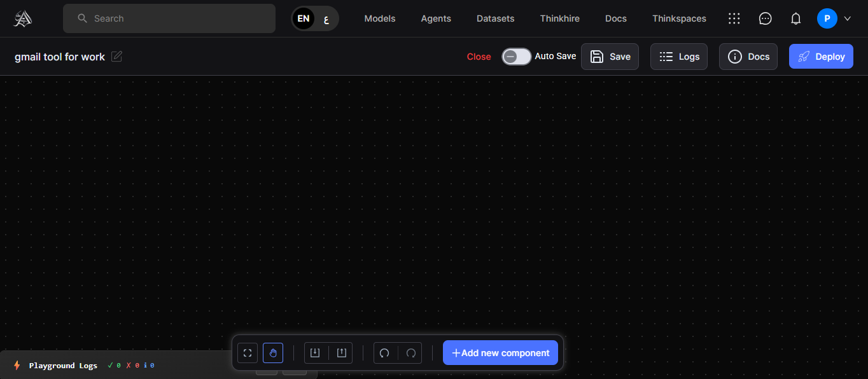
Task: Open the notifications bell
Action: pos(795,18)
